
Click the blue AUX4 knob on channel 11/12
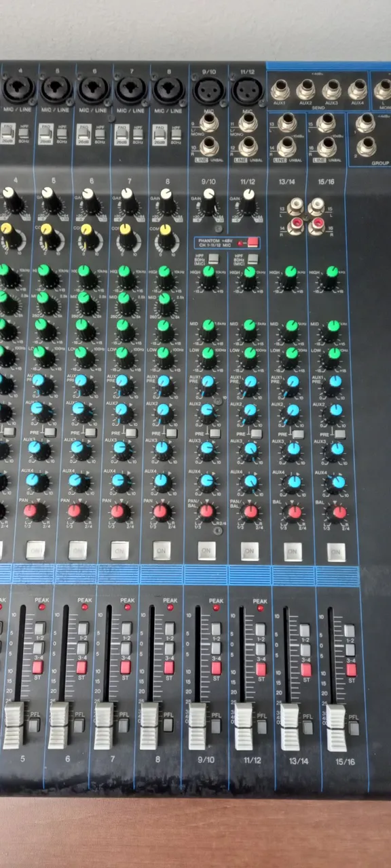tap(250, 481)
